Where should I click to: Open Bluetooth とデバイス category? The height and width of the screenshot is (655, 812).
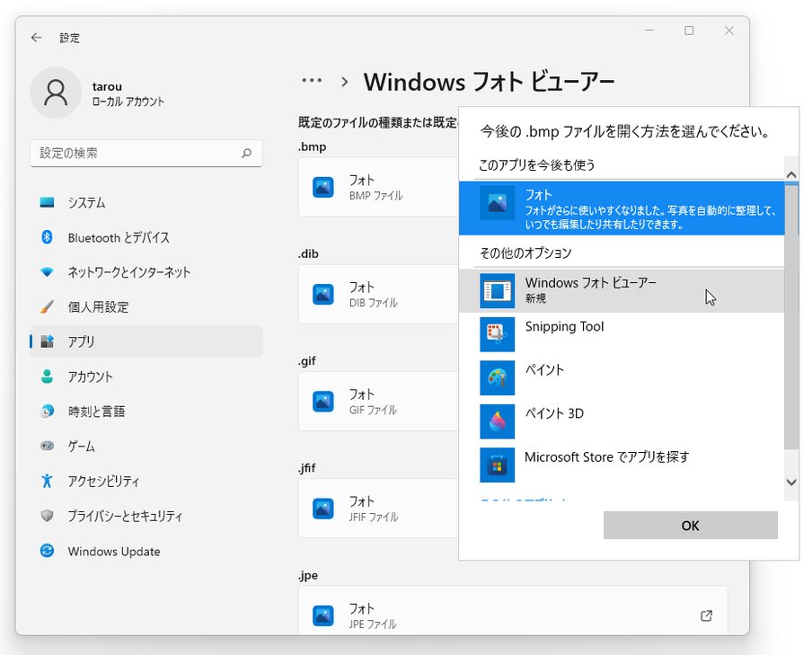146,237
